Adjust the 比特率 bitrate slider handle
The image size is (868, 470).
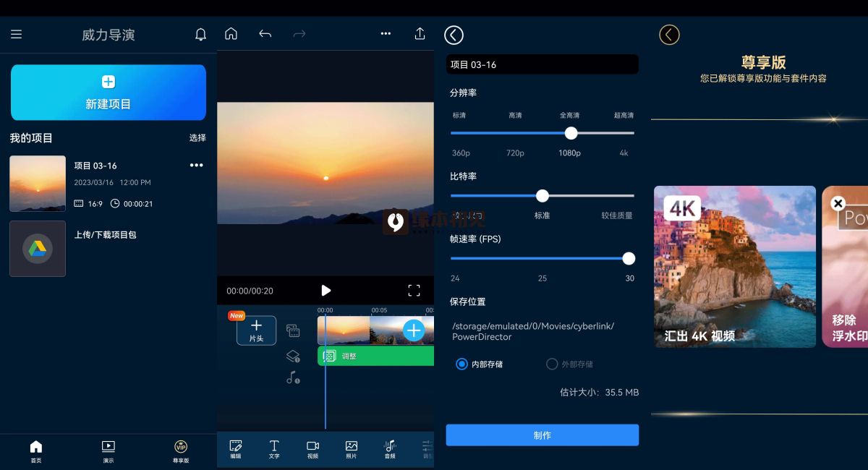point(542,195)
